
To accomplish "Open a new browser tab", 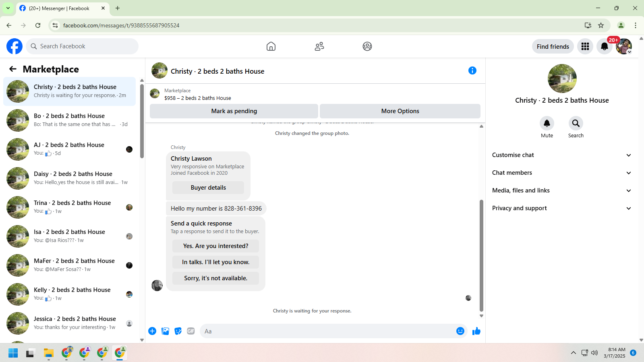I will (x=118, y=8).
